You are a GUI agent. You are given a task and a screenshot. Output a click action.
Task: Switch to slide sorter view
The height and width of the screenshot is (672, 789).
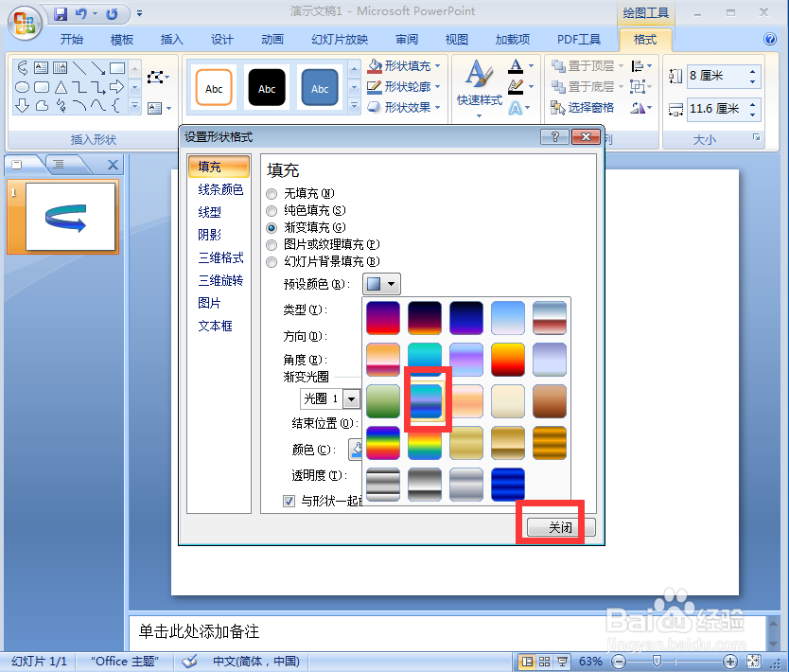coord(545,662)
